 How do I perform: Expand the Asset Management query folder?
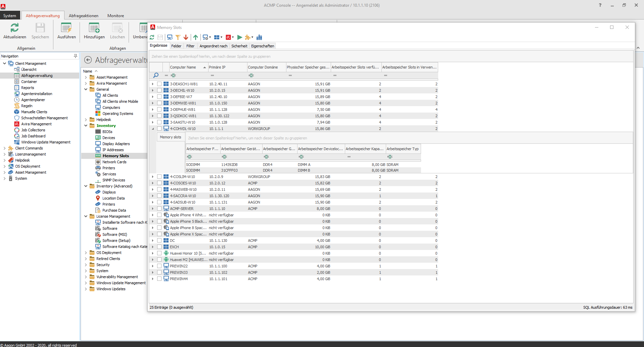[86, 77]
